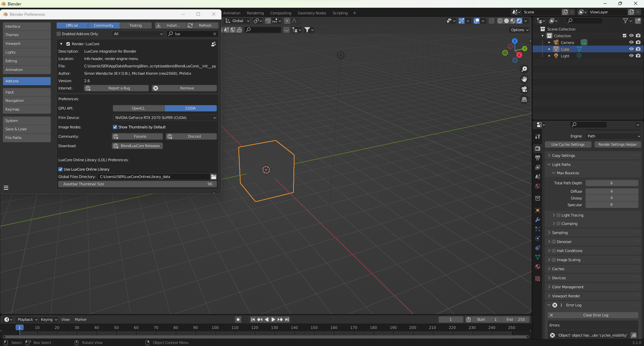Image resolution: width=644 pixels, height=346 pixels.
Task: Switch to the Scripting workspace tab
Action: click(x=340, y=13)
